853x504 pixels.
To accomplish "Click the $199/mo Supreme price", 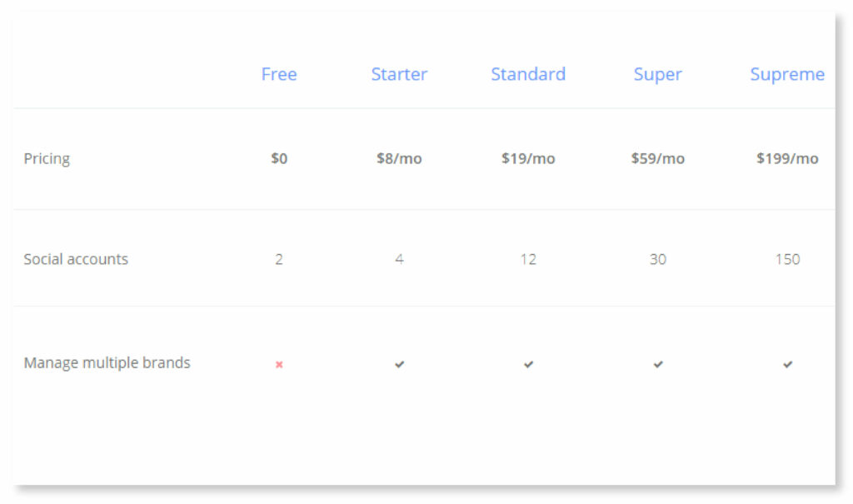I will point(787,158).
